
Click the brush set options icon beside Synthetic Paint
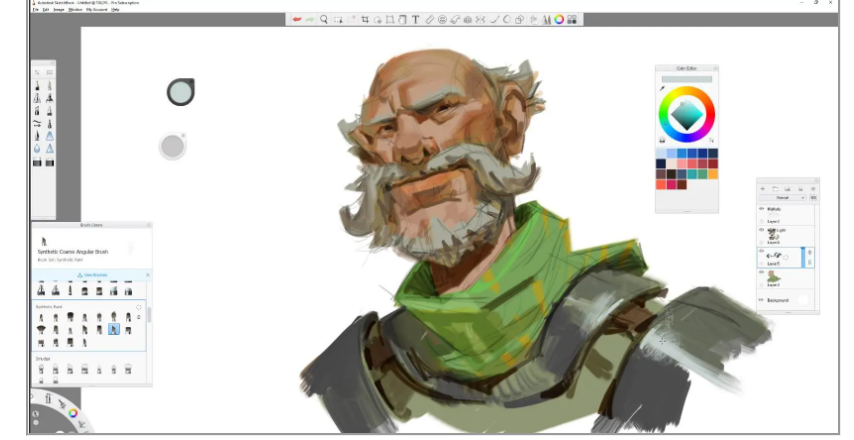(139, 307)
